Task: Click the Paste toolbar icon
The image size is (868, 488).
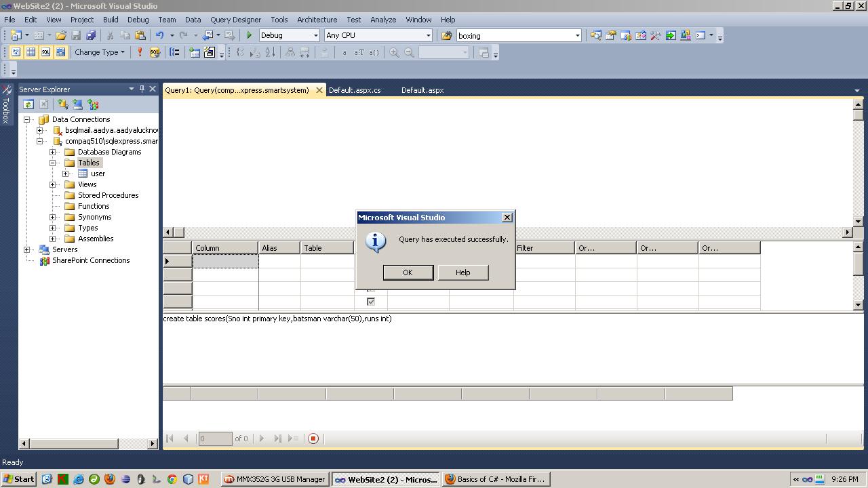Action: (140, 35)
